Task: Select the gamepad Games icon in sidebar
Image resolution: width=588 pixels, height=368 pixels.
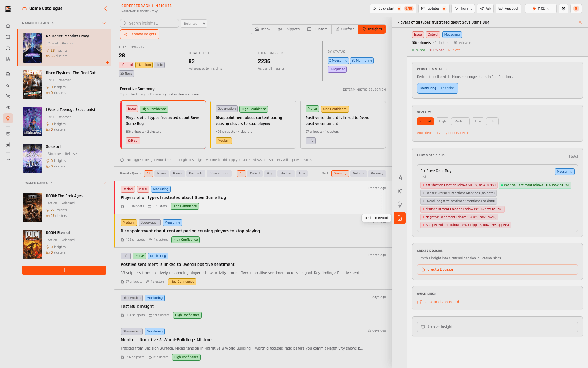Action: (x=8, y=48)
